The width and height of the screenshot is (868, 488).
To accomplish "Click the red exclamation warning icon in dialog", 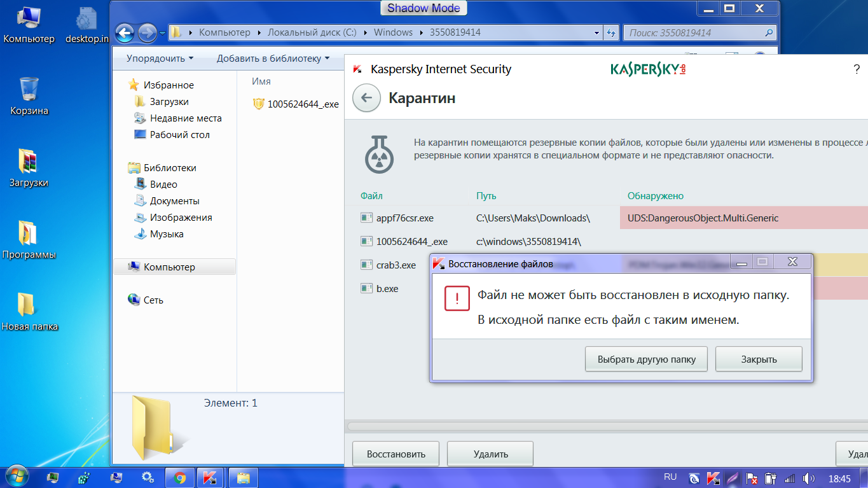I will click(457, 298).
